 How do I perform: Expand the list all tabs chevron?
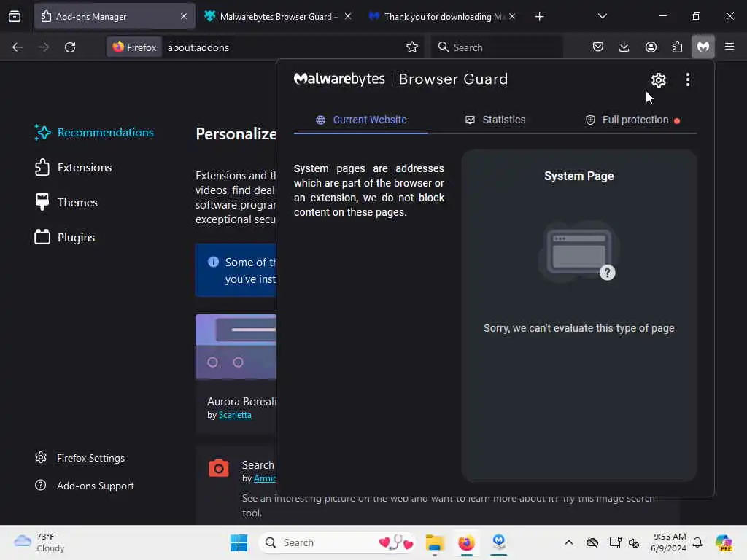(x=602, y=16)
